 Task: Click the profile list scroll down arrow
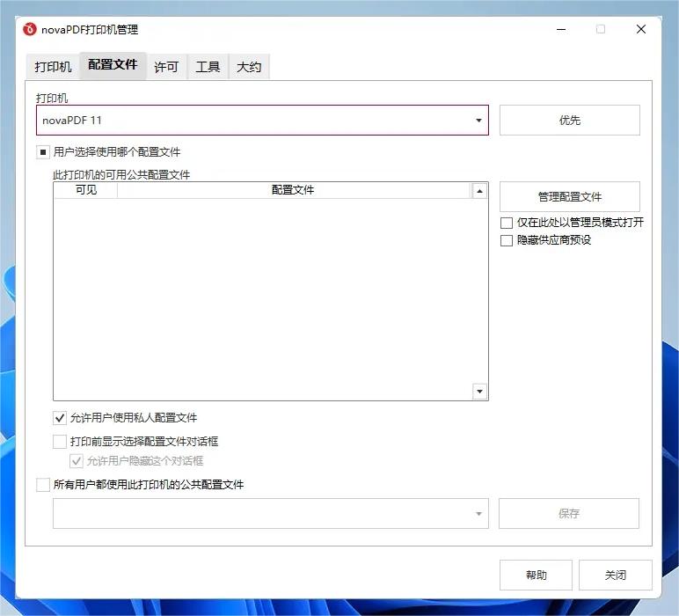(479, 392)
